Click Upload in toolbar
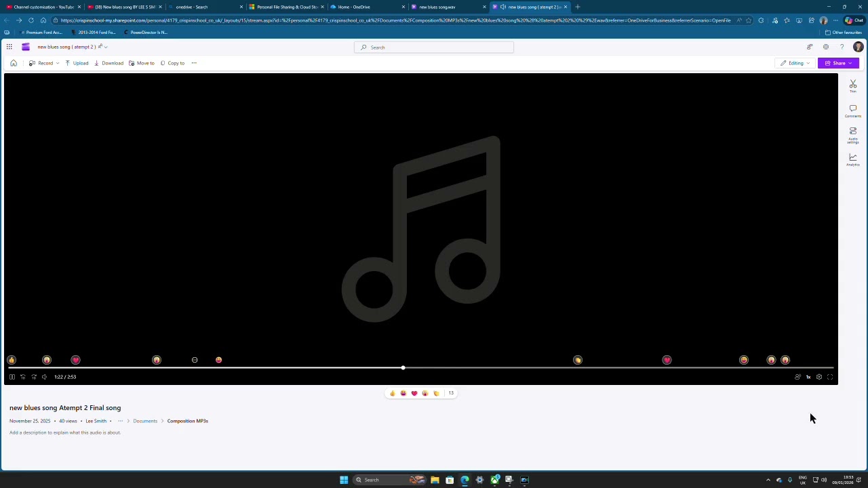 (77, 63)
